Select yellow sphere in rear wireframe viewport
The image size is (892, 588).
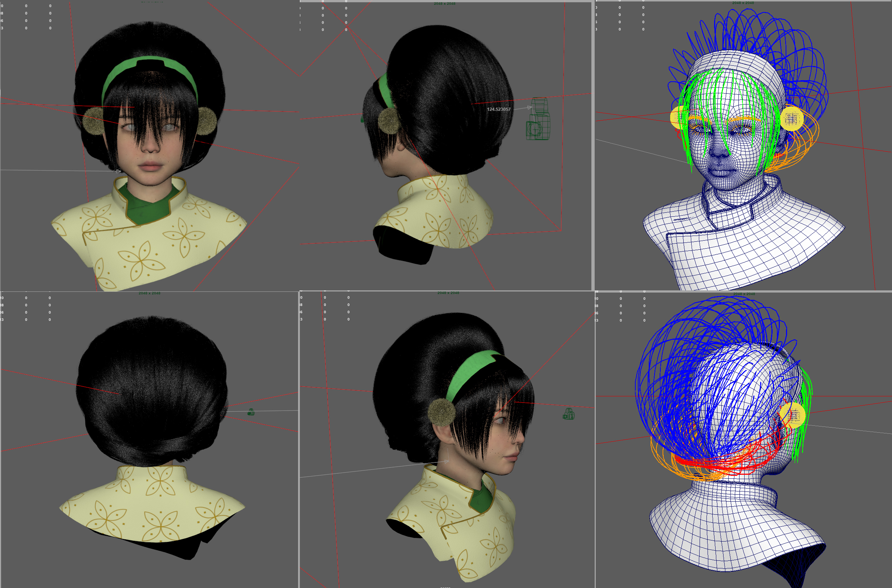click(793, 415)
